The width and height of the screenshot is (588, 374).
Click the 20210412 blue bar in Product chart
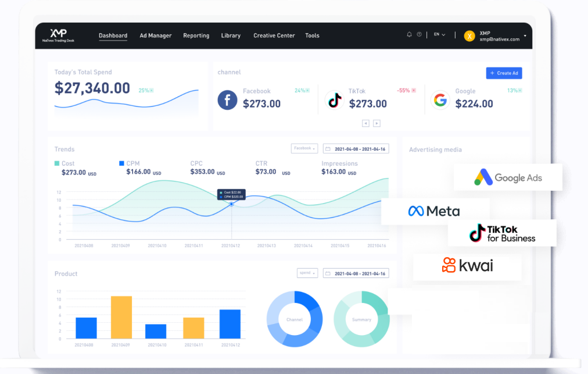tap(230, 324)
